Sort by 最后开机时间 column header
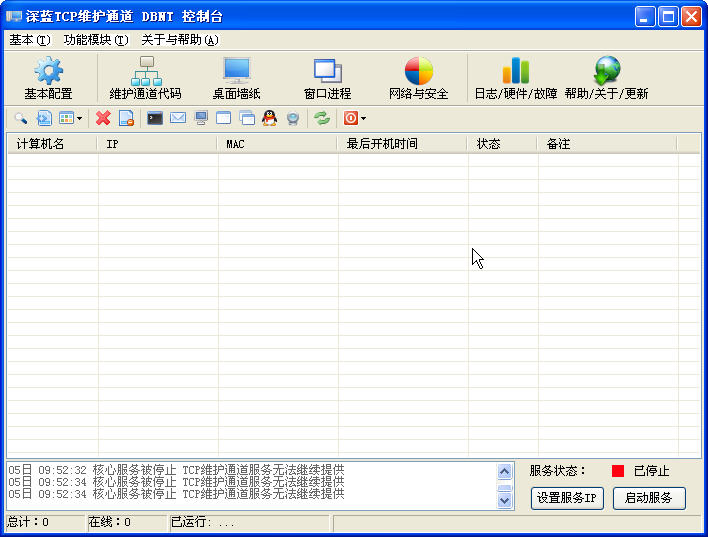Screen dimensions: 708x537 [x=402, y=144]
